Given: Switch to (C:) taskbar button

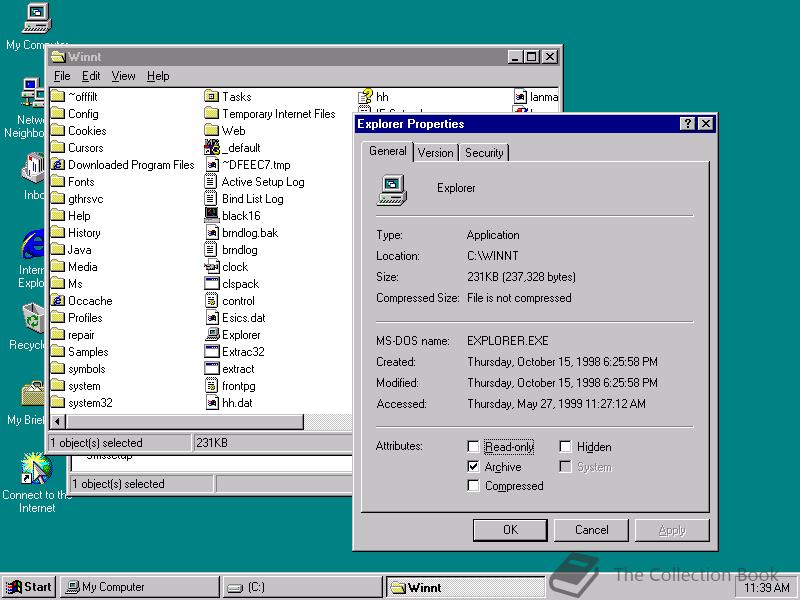Looking at the screenshot, I should click(303, 587).
